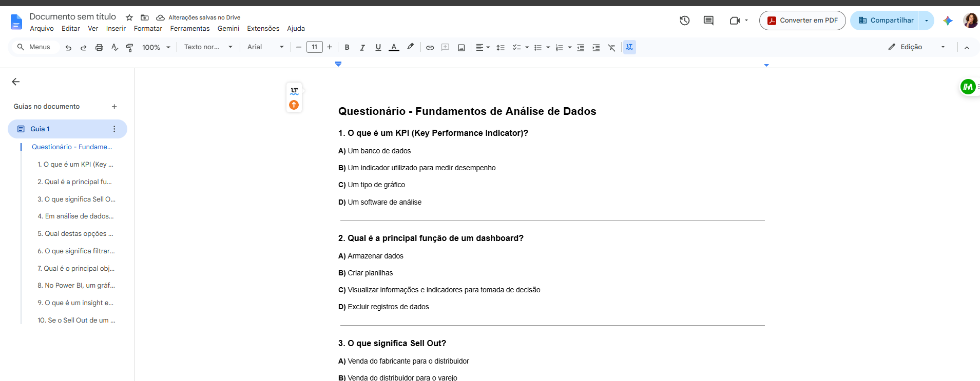Open the highlight color picker
Image resolution: width=980 pixels, height=381 pixels.
[x=410, y=47]
